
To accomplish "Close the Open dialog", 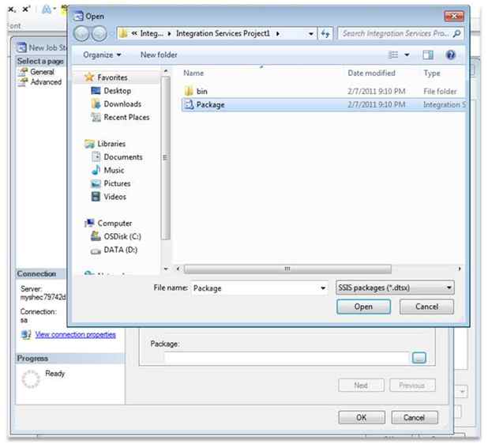I will tap(454, 16).
